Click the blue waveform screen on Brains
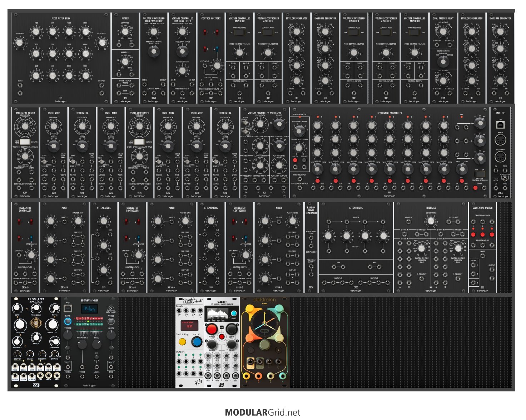 [89, 309]
